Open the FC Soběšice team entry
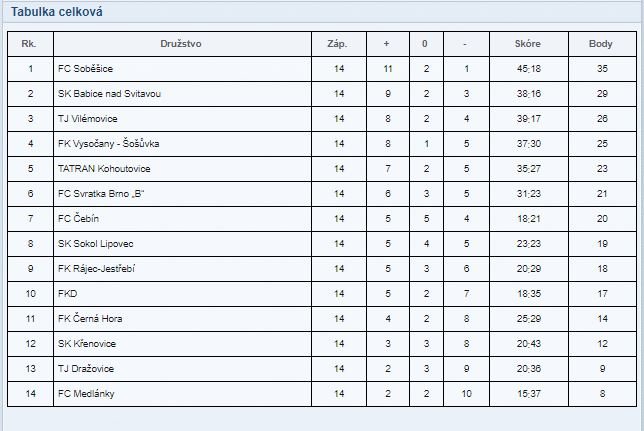644x431 pixels. pyautogui.click(x=85, y=69)
